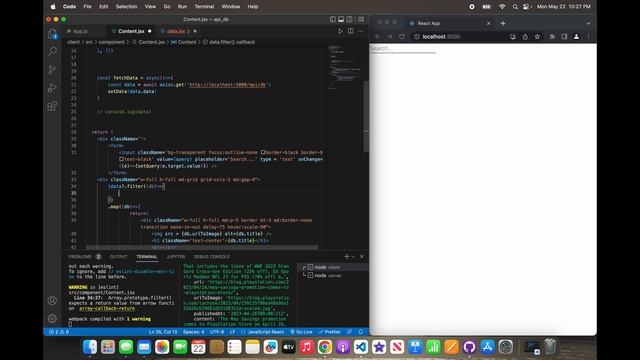
Task: Click Prettier in the status bar
Action: tap(329, 332)
